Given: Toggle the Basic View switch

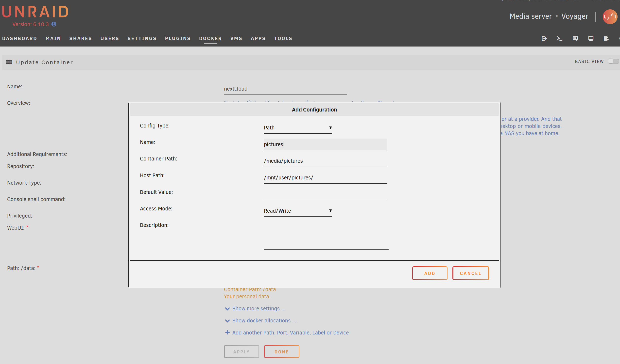Looking at the screenshot, I should click(x=613, y=61).
